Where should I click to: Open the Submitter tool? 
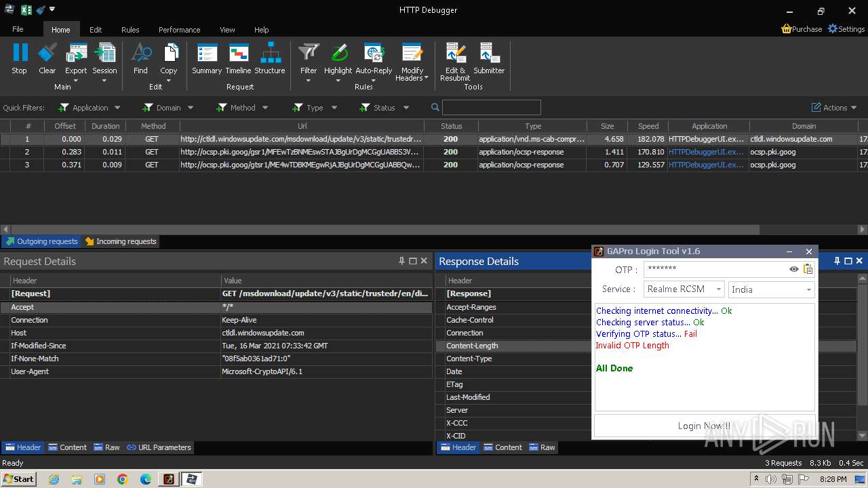pos(489,58)
